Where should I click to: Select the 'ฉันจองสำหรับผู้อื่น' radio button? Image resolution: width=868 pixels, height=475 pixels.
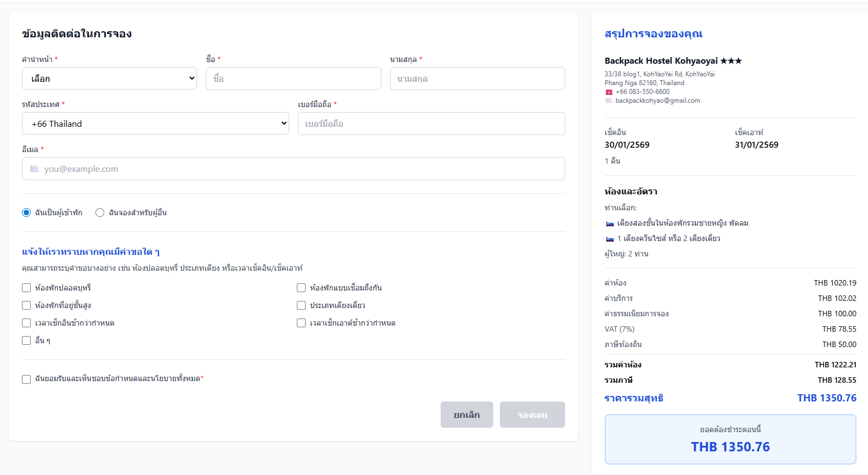pos(100,213)
